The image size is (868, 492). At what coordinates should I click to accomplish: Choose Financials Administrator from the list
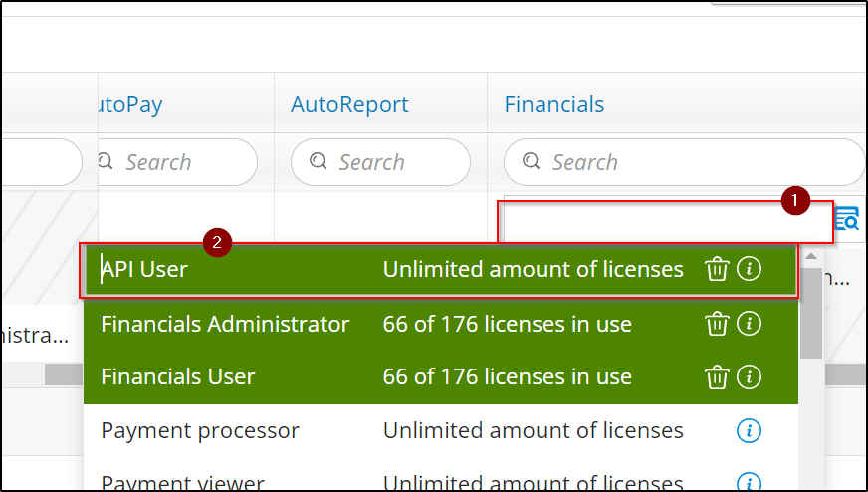click(x=226, y=324)
